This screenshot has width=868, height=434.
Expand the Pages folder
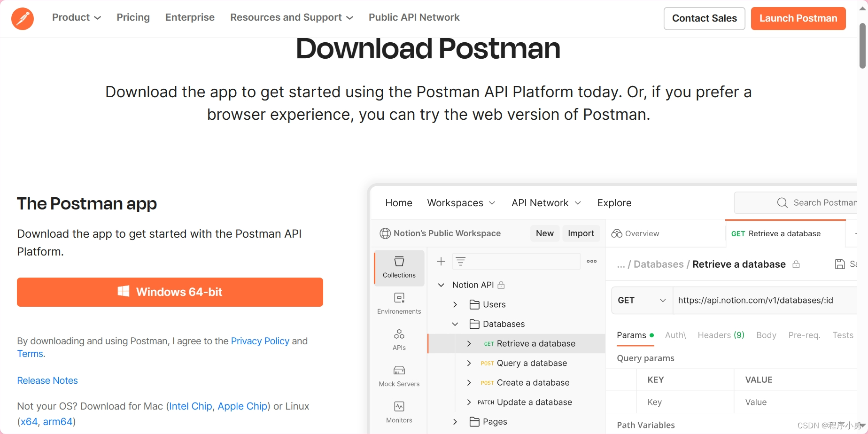click(x=455, y=422)
